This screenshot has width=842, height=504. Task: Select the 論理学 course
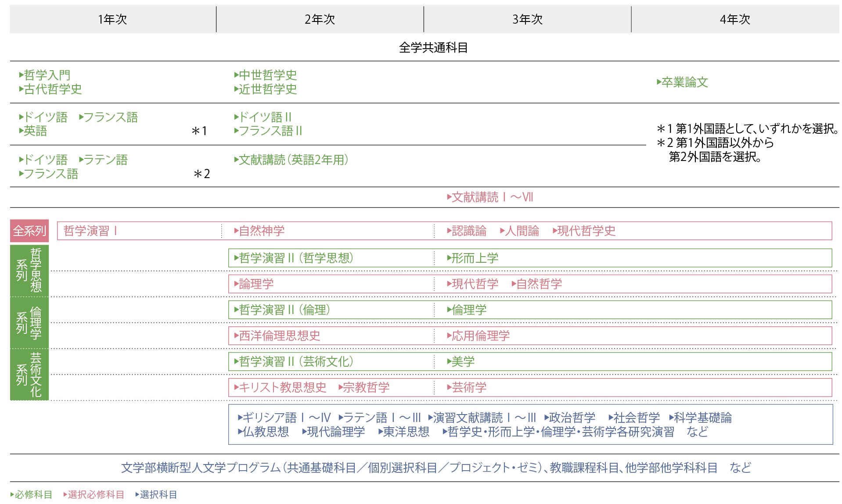coord(254,284)
